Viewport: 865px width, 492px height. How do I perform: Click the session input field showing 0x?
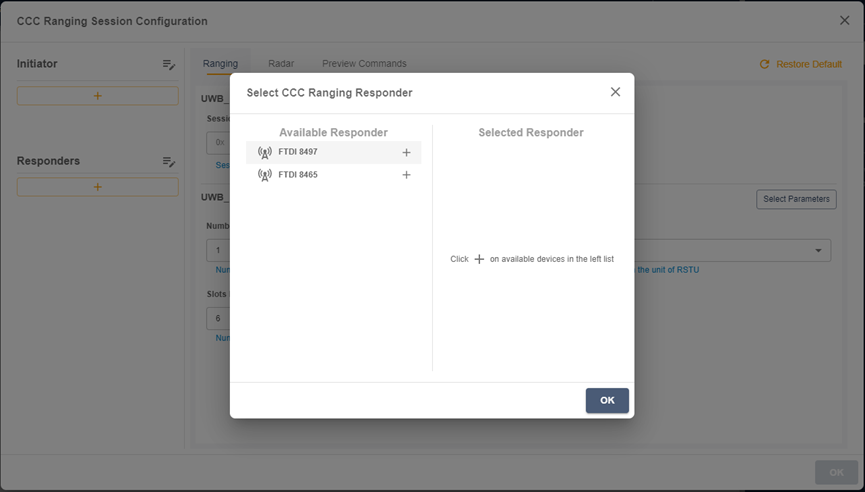tap(219, 142)
